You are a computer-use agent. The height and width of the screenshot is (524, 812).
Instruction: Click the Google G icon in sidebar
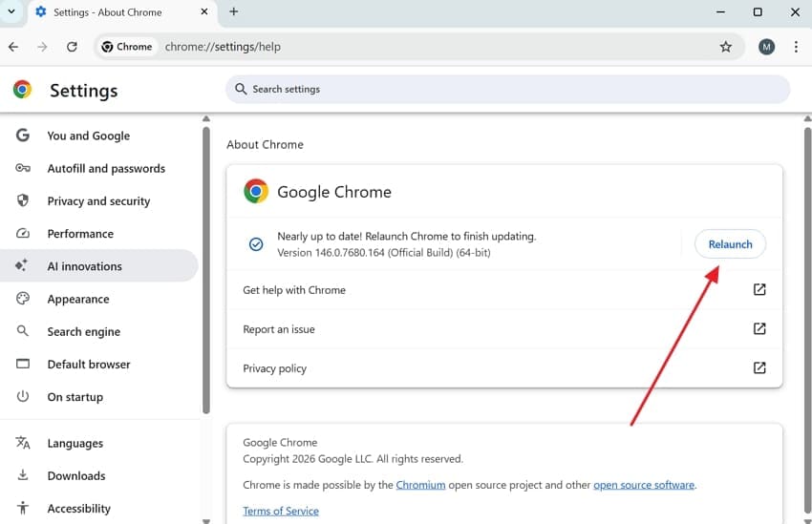point(22,136)
